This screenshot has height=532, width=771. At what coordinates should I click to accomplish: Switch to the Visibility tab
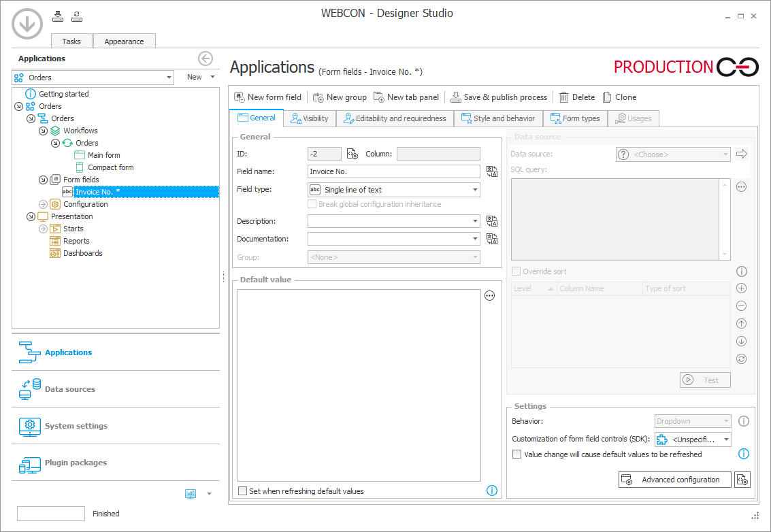(x=310, y=118)
